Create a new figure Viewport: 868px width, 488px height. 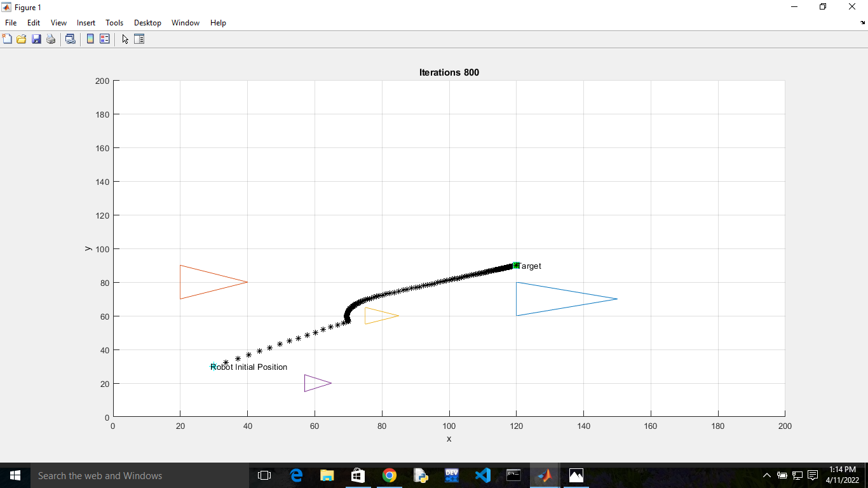(7, 39)
